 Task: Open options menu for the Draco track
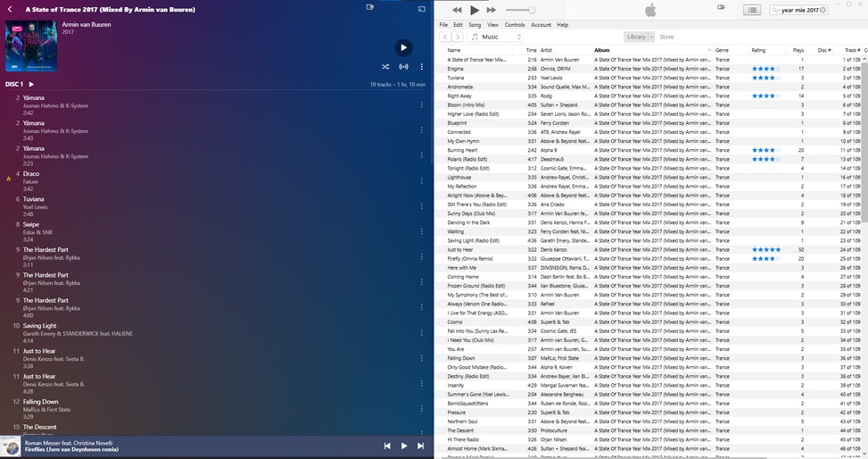tap(421, 180)
